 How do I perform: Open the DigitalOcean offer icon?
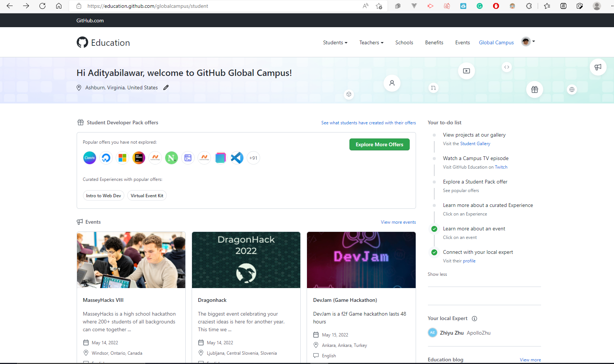[106, 158]
